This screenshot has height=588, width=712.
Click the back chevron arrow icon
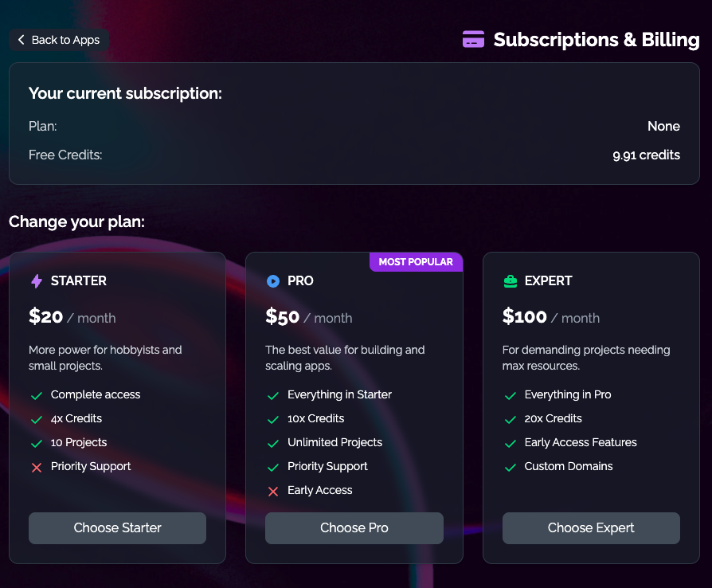[22, 40]
